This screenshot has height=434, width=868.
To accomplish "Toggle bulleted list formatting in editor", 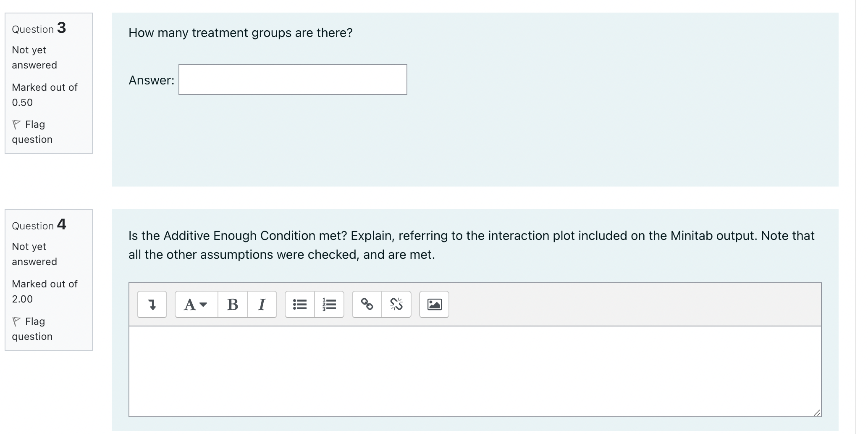I will (299, 305).
